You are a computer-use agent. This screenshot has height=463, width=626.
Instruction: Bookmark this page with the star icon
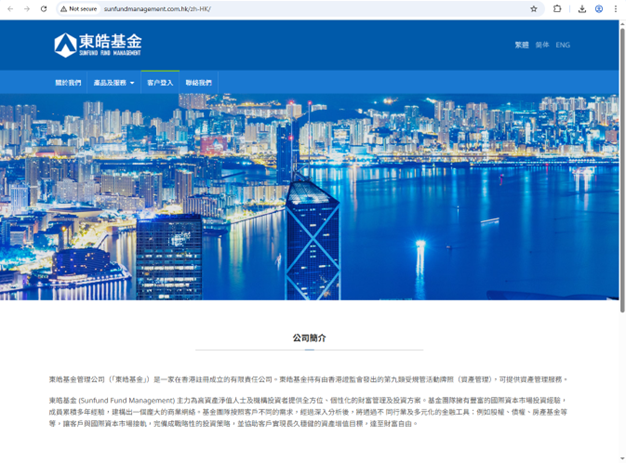click(x=534, y=8)
